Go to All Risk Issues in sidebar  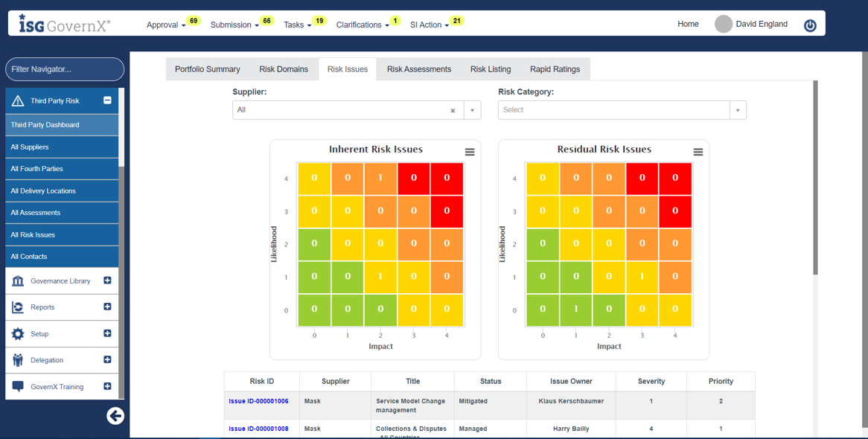pos(33,235)
